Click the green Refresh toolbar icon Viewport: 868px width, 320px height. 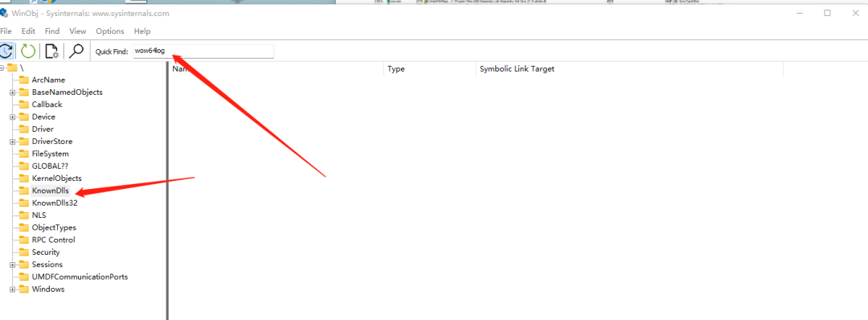pyautogui.click(x=28, y=51)
